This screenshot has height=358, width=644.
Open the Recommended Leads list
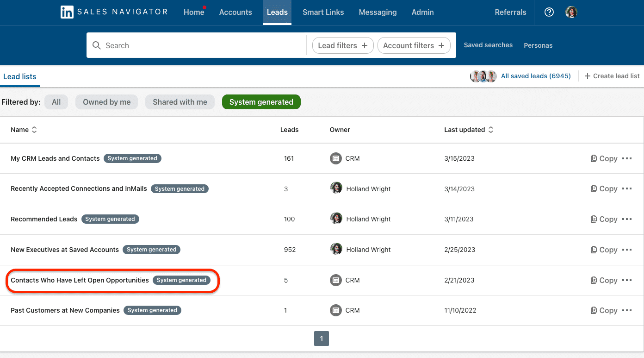(x=44, y=219)
